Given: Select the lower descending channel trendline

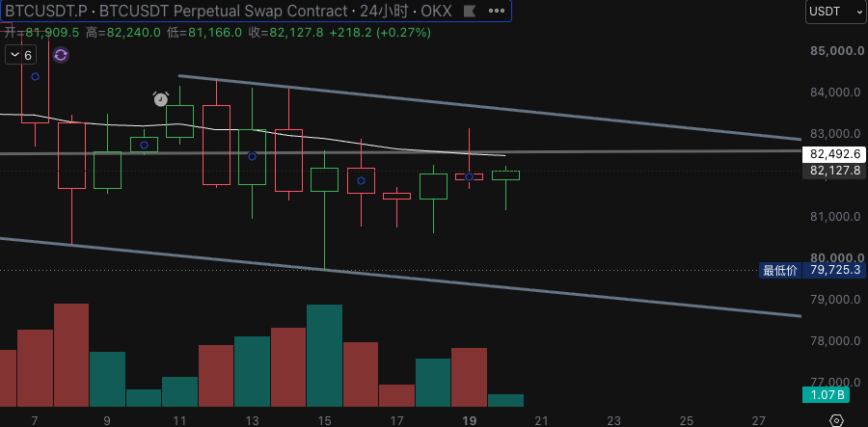Looking at the screenshot, I should point(401,277).
